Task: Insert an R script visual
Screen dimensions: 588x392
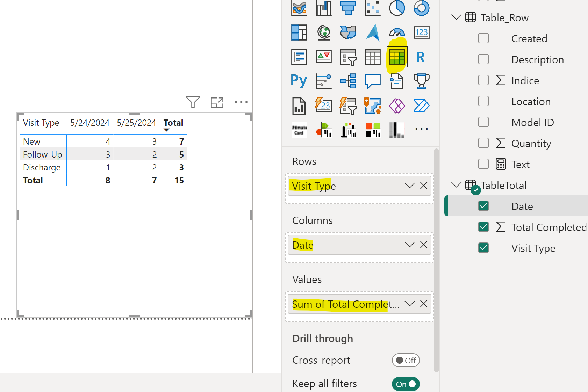Action: tap(421, 57)
